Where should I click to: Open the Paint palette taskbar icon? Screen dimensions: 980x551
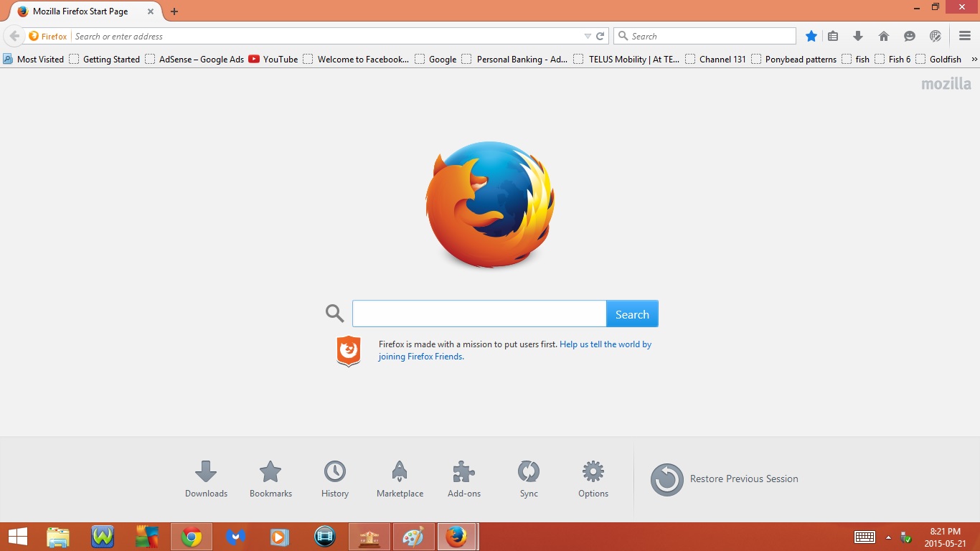click(x=414, y=537)
